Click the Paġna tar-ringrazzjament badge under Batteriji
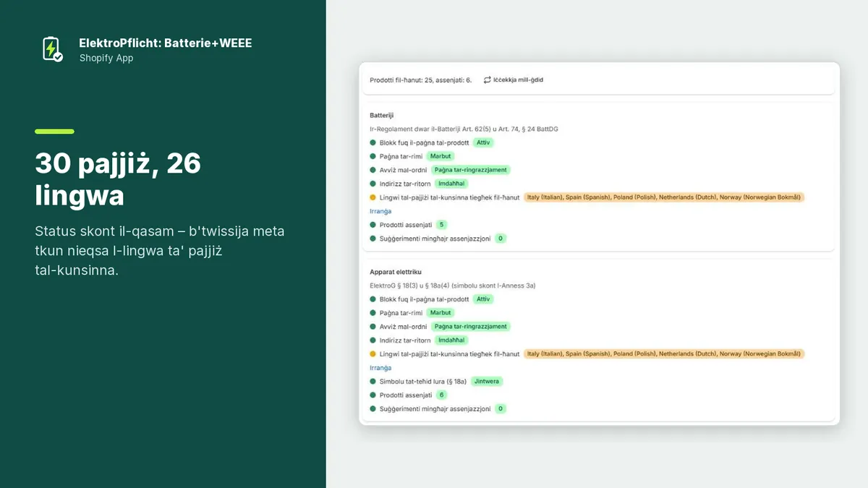The image size is (868, 488). 471,170
